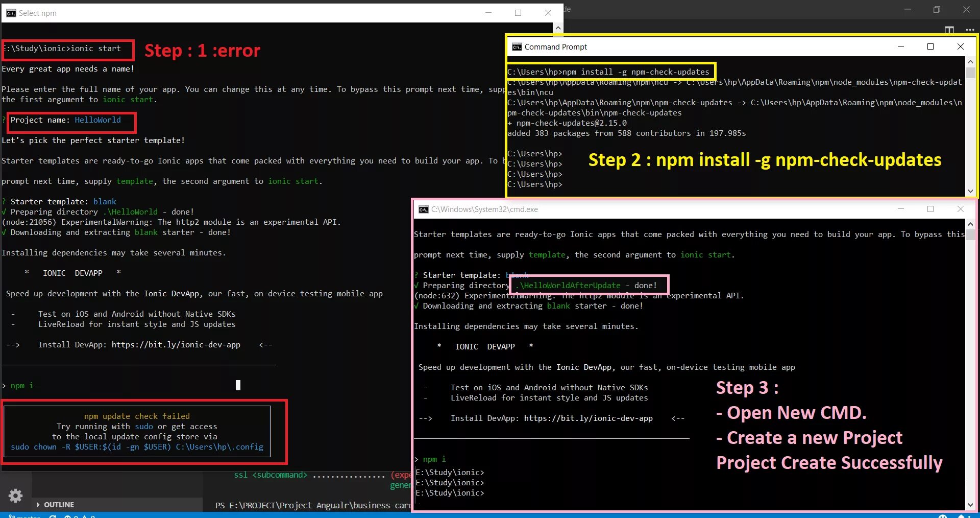
Task: Close the Select npm window
Action: [548, 13]
